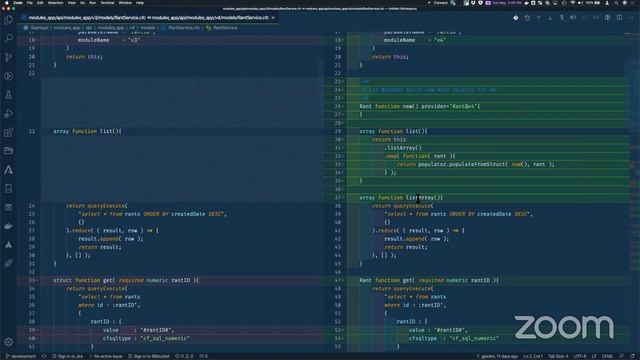Image resolution: width=640 pixels, height=360 pixels.
Task: Open the Testing flask icon view
Action: click(9, 95)
